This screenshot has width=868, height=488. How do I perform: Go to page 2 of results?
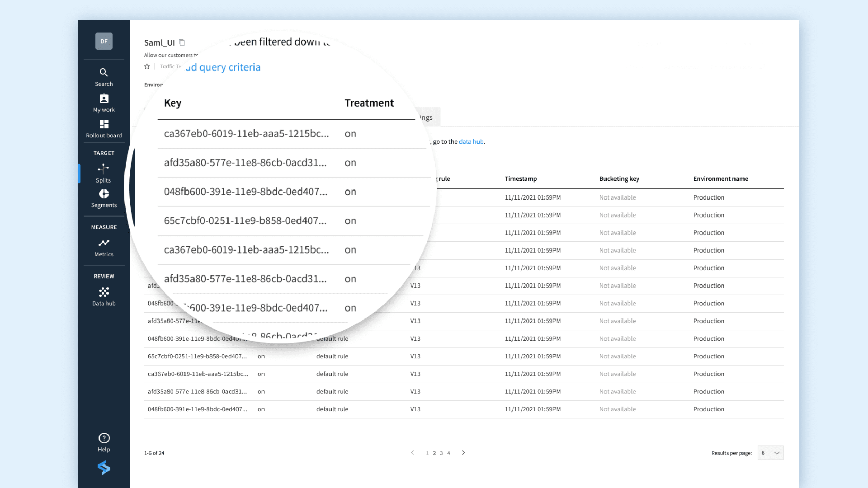pos(434,453)
